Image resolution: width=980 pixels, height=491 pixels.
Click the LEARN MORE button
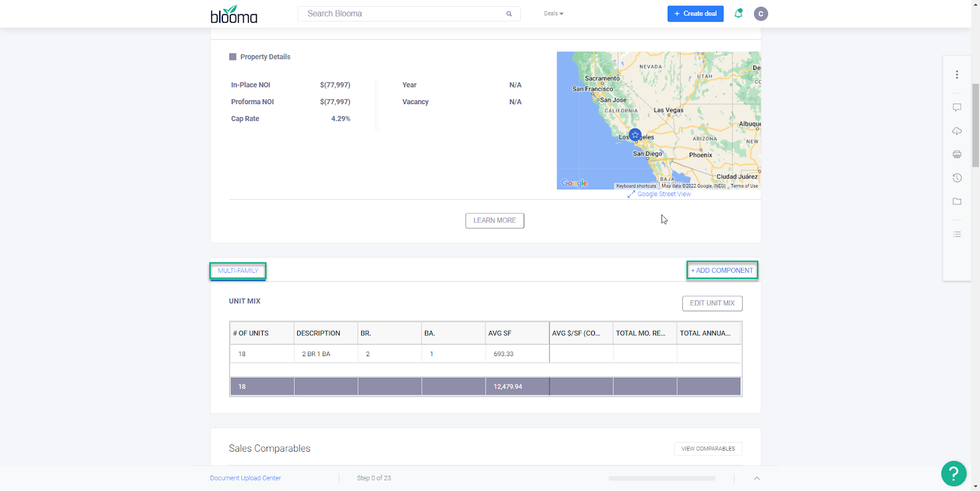pos(494,221)
